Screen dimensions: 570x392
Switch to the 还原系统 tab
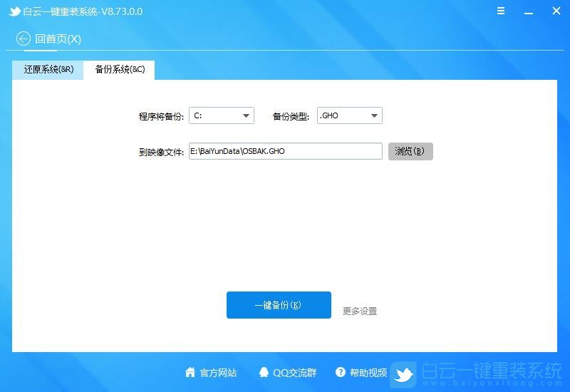tap(48, 70)
